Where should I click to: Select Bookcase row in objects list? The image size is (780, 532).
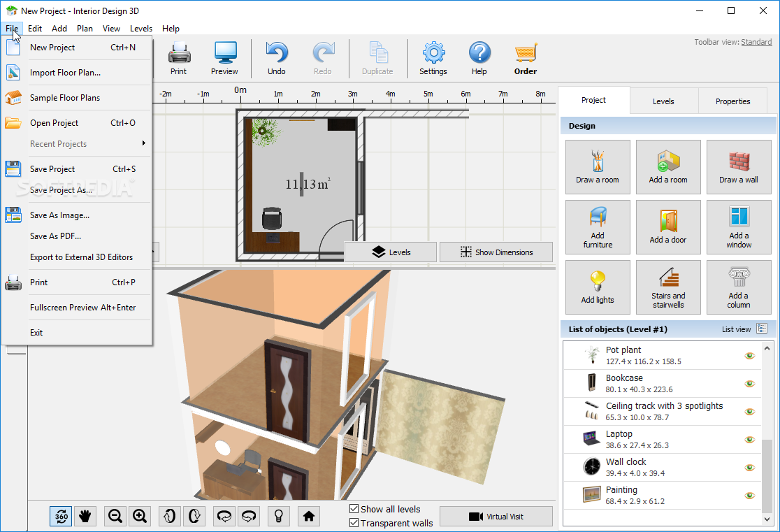click(x=662, y=384)
